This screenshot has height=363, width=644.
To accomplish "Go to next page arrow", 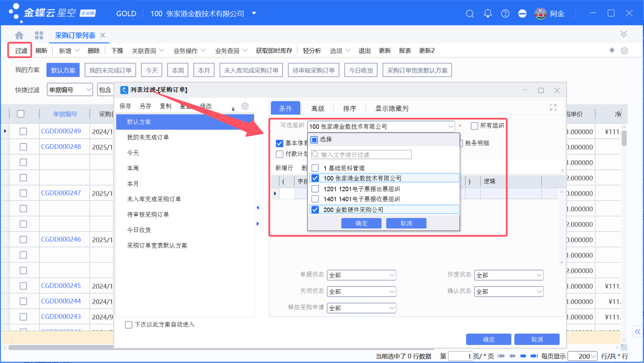I will (523, 356).
